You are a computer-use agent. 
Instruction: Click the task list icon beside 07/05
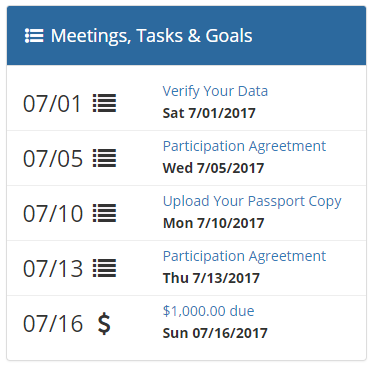pyautogui.click(x=104, y=158)
